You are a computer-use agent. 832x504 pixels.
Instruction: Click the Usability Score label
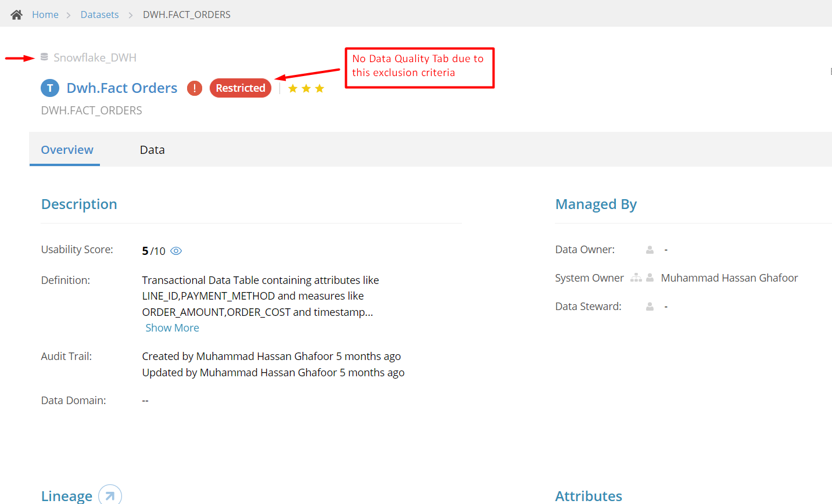[x=77, y=249]
